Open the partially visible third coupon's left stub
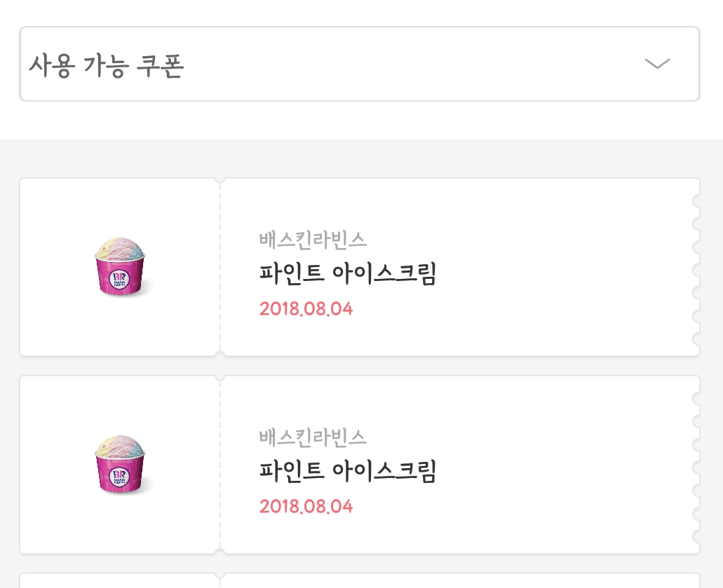 click(x=119, y=581)
